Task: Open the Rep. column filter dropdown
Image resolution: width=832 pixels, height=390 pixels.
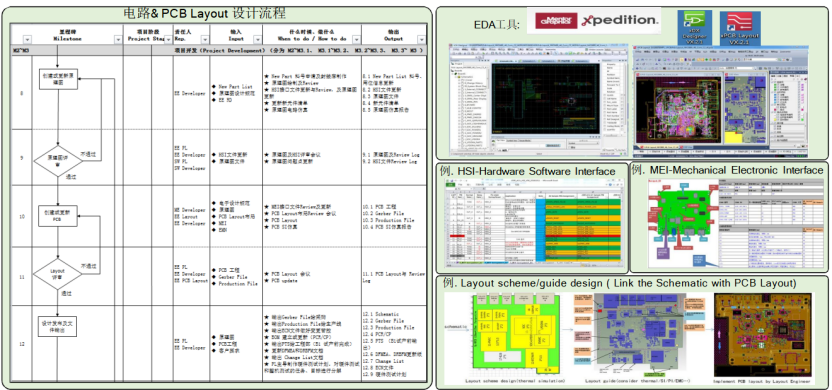Action: click(205, 39)
